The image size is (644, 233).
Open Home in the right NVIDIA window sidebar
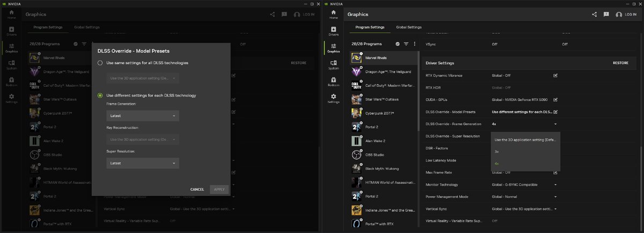[x=333, y=14]
